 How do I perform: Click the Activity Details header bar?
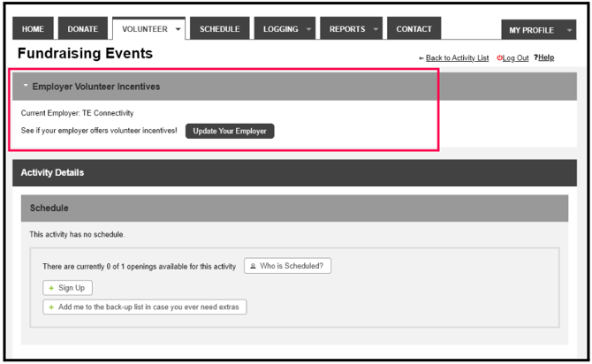(294, 172)
